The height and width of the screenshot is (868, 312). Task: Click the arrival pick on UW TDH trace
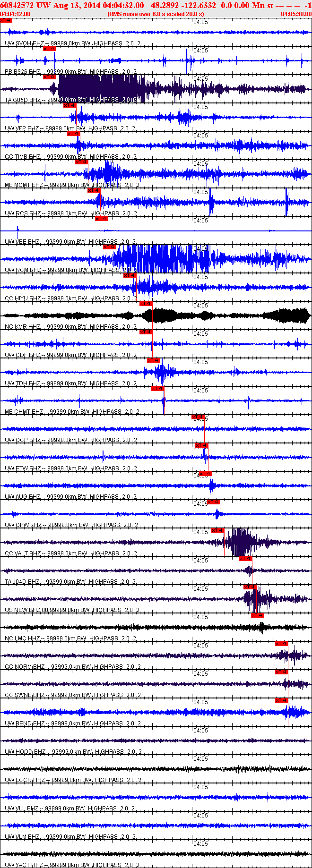pyautogui.click(x=154, y=360)
